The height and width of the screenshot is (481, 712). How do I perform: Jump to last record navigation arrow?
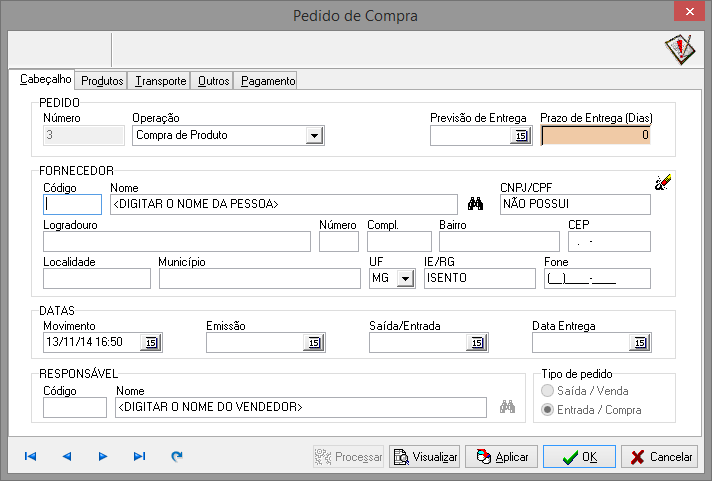tap(139, 457)
